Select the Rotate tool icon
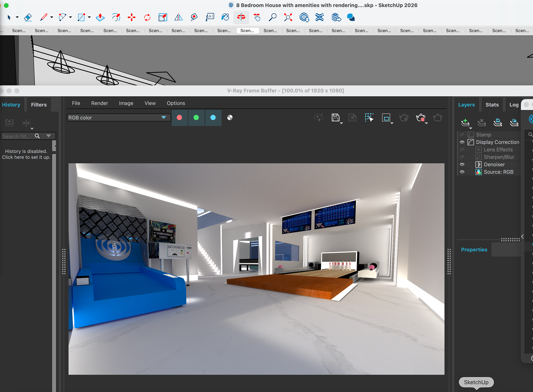Viewport: 533px width, 392px height. pos(147,17)
